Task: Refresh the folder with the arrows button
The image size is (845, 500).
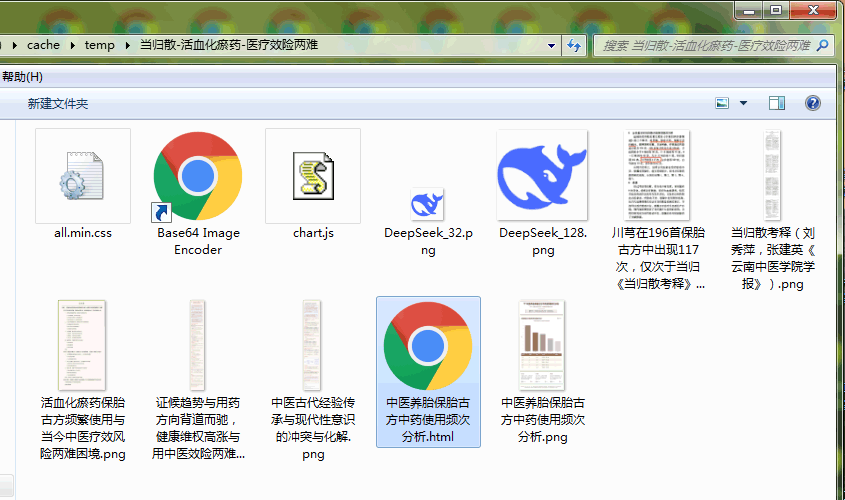Action: coord(574,46)
